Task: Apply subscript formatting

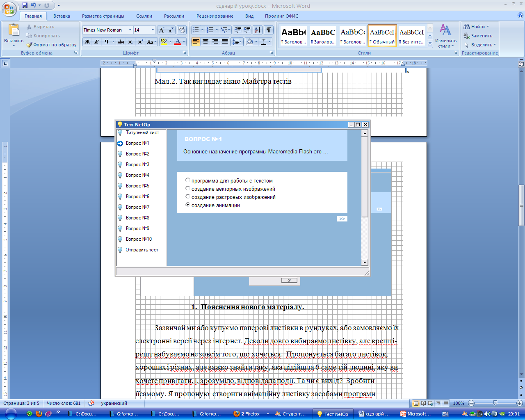Action: [130, 42]
